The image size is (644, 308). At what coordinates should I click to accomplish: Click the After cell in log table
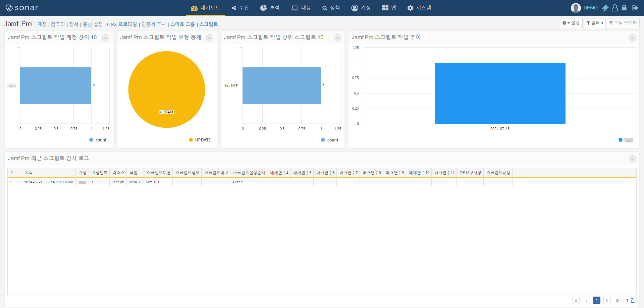[249, 182]
